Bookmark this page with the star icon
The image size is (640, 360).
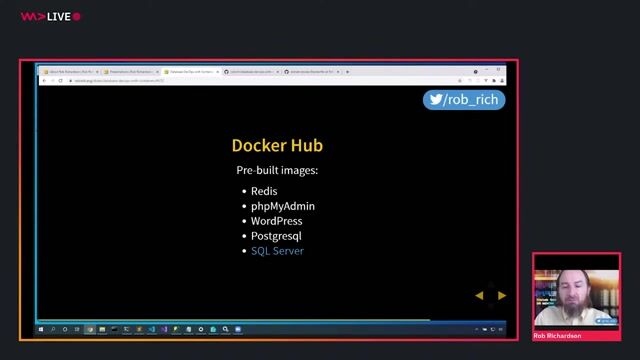click(x=460, y=81)
